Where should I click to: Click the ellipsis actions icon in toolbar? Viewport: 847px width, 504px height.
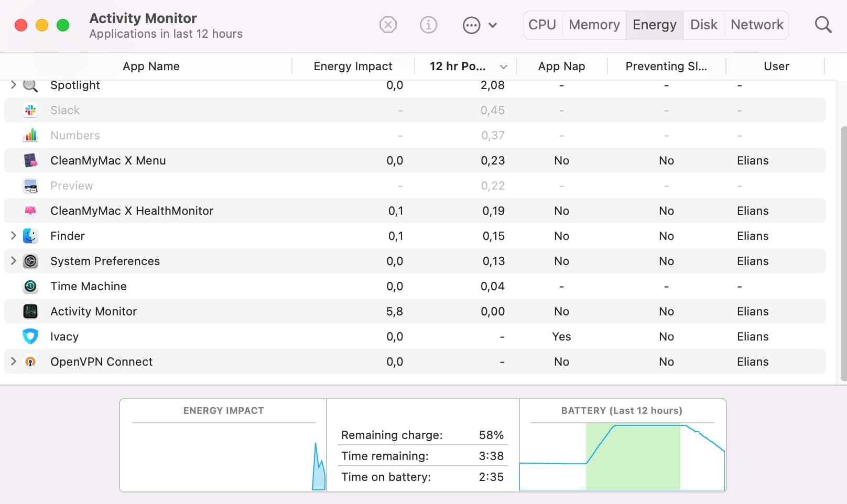471,25
